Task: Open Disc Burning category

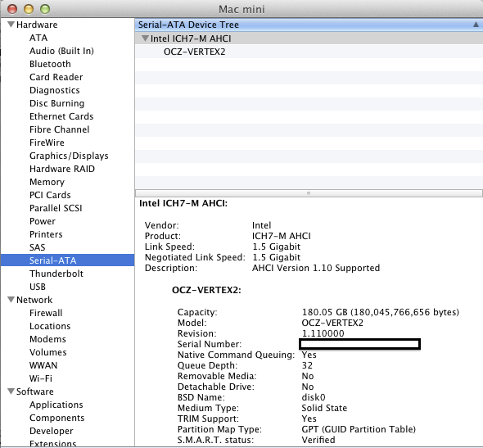Action: 57,103
